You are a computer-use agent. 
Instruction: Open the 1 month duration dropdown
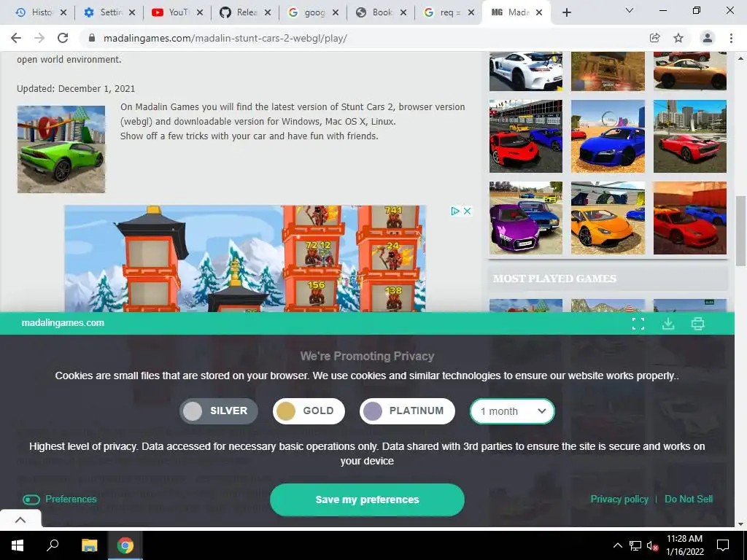pyautogui.click(x=512, y=411)
